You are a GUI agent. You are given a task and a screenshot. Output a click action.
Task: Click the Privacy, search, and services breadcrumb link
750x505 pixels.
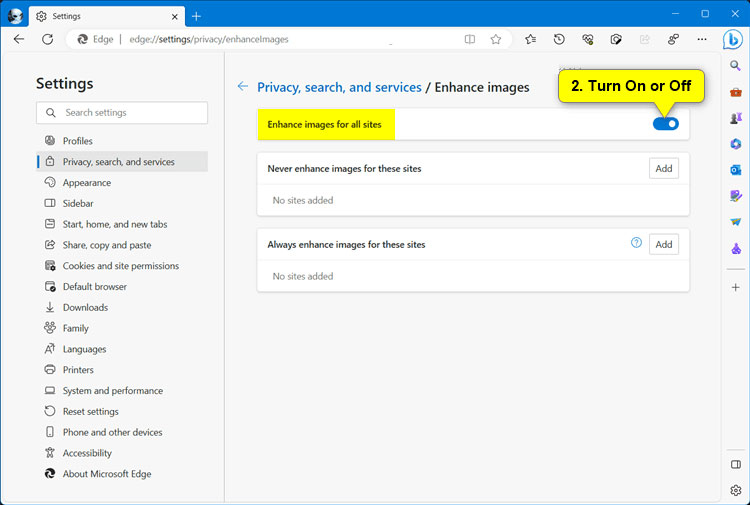click(x=339, y=87)
